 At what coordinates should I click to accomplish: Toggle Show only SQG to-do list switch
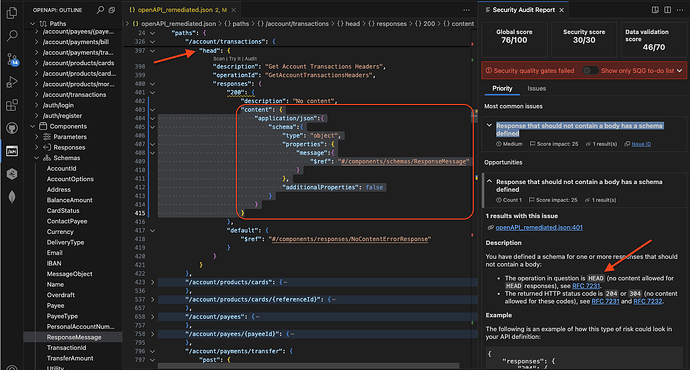click(590, 70)
